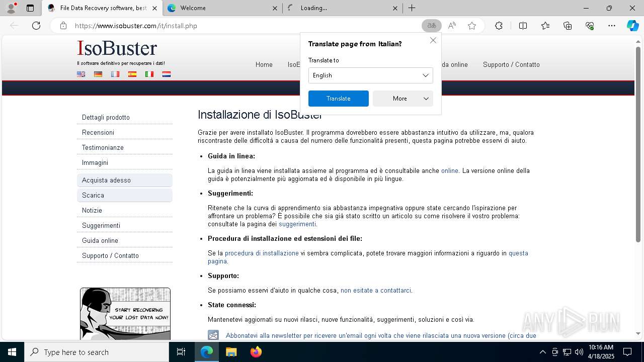The width and height of the screenshot is (644, 362).
Task: Switch site language to Dutch flag
Action: click(167, 74)
